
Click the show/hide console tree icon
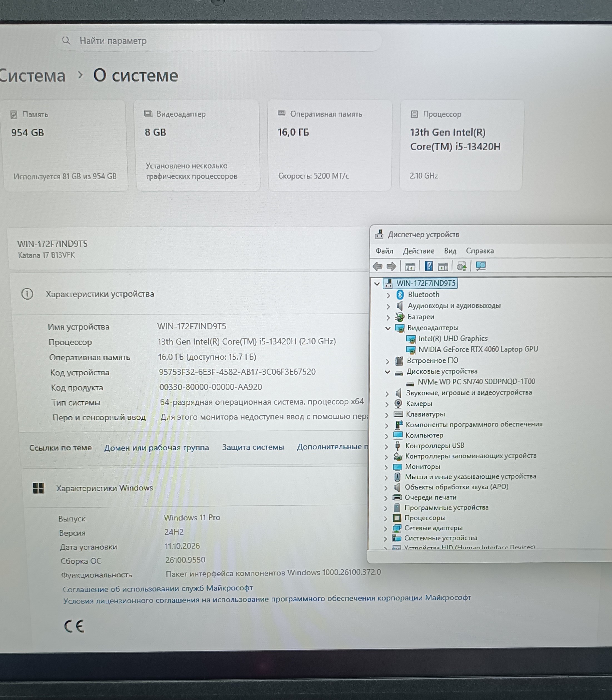410,267
